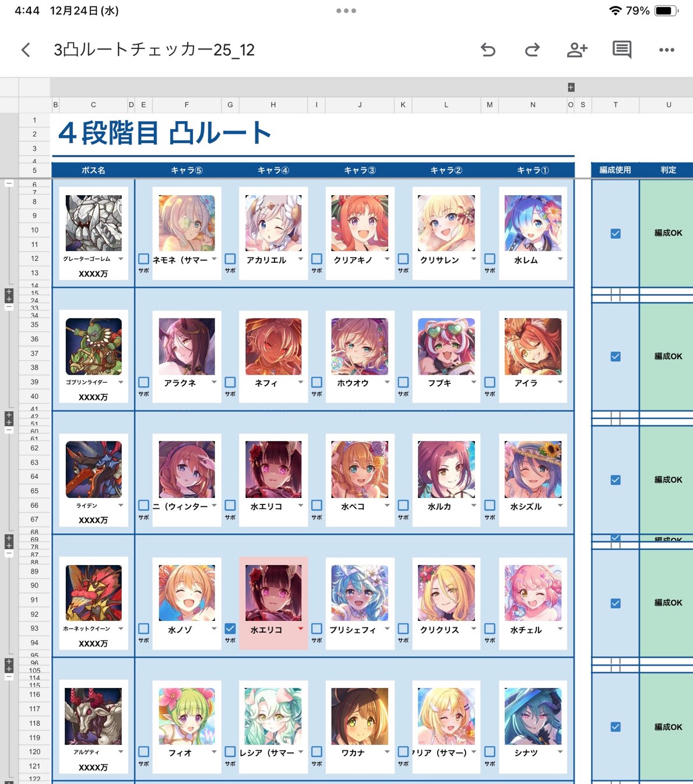Viewport: 693px width, 784px height.
Task: Expand the character dropdown for プリシェフィ
Action: pos(387,629)
